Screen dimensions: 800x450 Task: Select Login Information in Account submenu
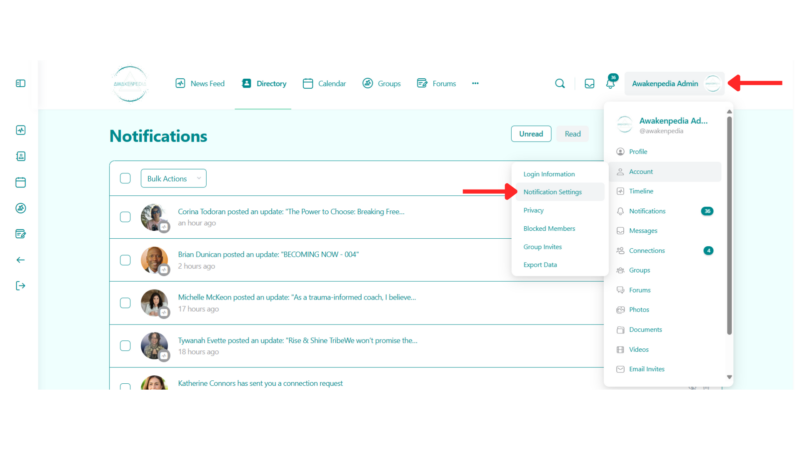pos(549,174)
